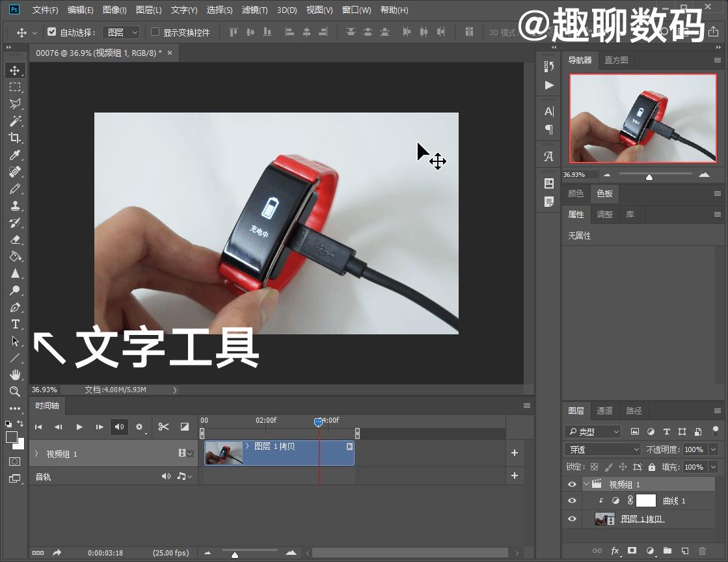Select the Horizontal Type tool
728x562 pixels.
point(16,324)
